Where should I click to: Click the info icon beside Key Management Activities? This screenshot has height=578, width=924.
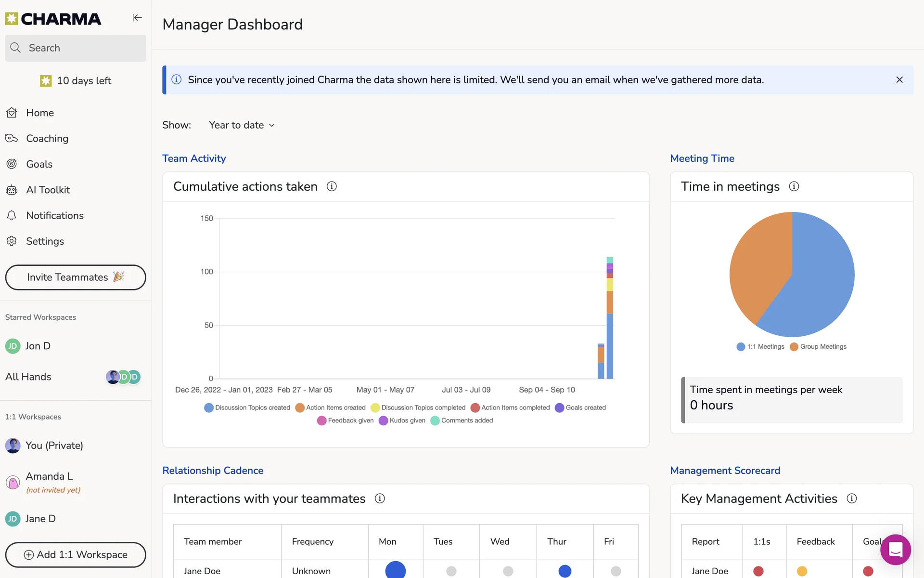852,499
